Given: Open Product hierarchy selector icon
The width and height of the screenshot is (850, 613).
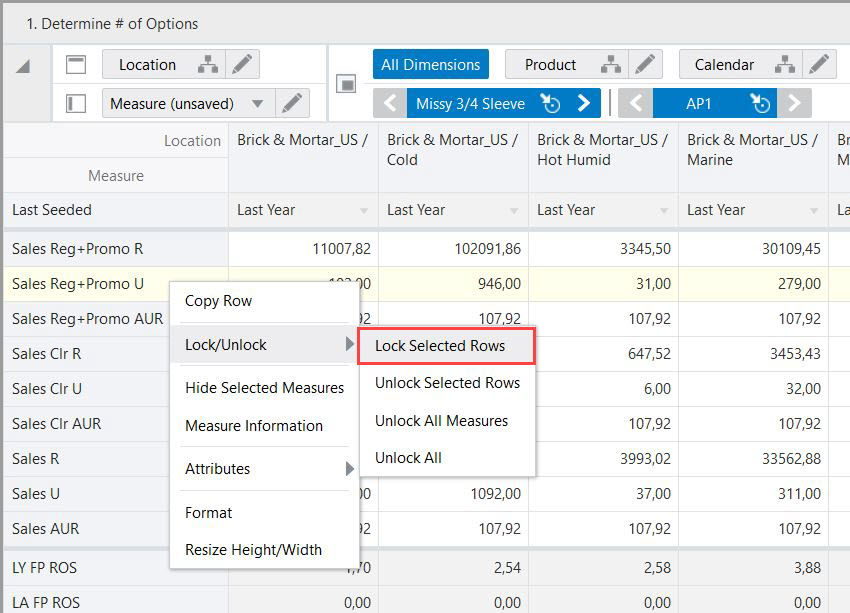Looking at the screenshot, I should pos(611,64).
